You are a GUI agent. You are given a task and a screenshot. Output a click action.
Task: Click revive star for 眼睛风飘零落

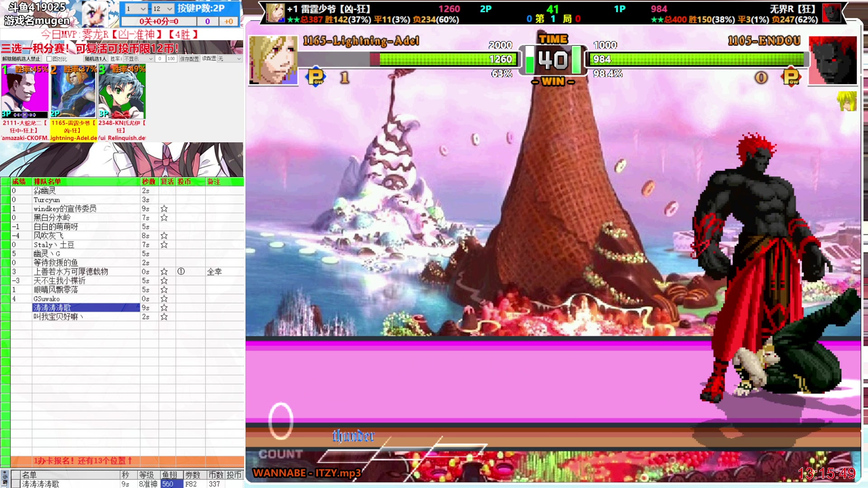[x=164, y=290]
